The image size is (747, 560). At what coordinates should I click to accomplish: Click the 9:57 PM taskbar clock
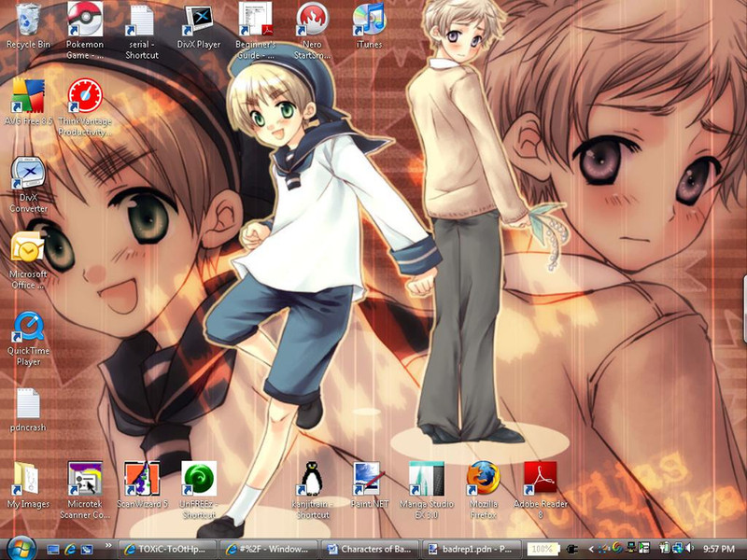(718, 549)
